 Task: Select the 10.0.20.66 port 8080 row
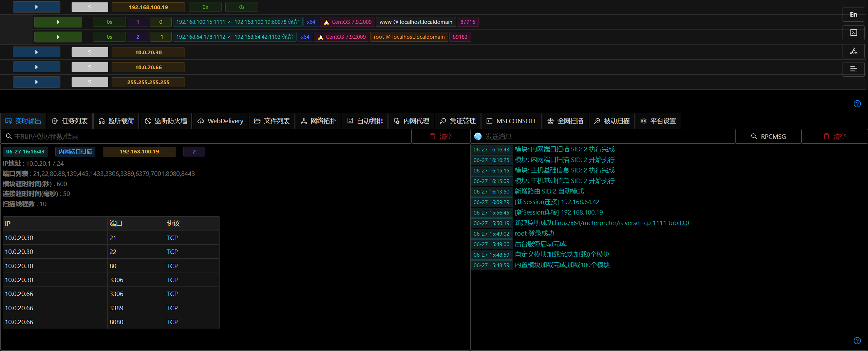pos(111,322)
